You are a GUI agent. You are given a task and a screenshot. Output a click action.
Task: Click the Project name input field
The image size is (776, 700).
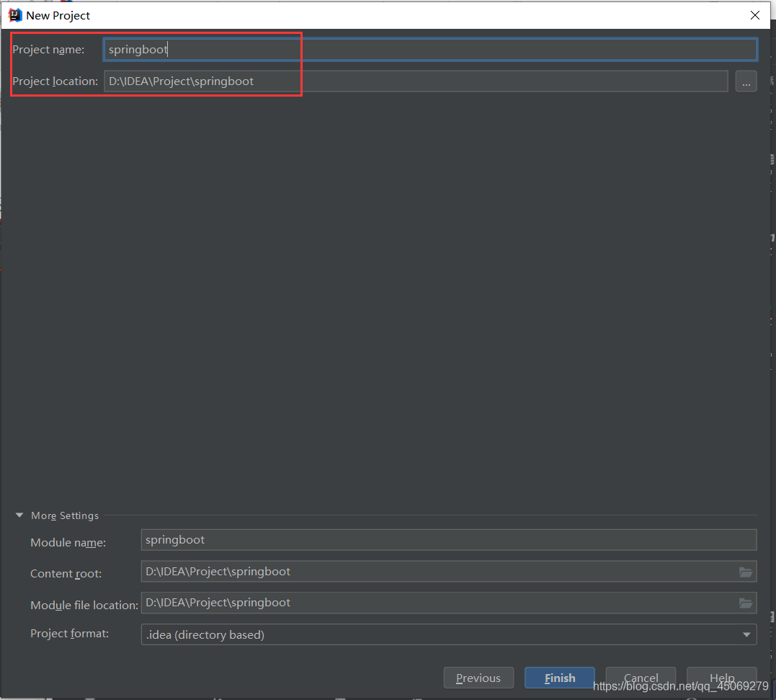click(x=430, y=50)
